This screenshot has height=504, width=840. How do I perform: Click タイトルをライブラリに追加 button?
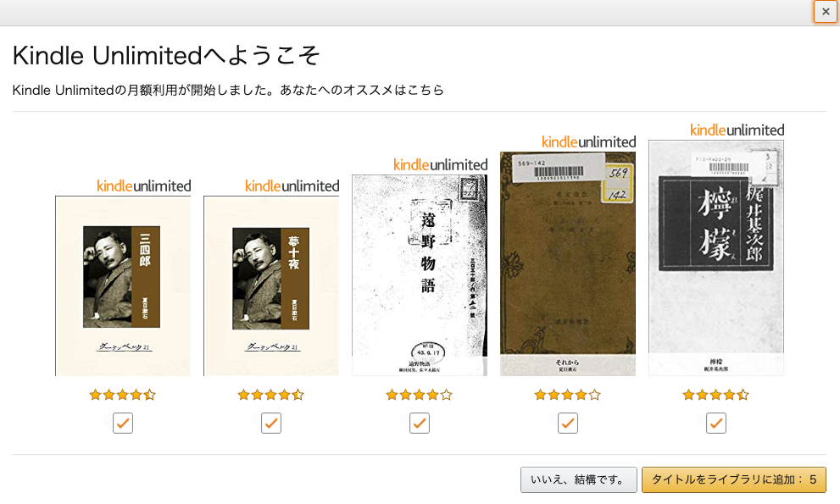734,479
